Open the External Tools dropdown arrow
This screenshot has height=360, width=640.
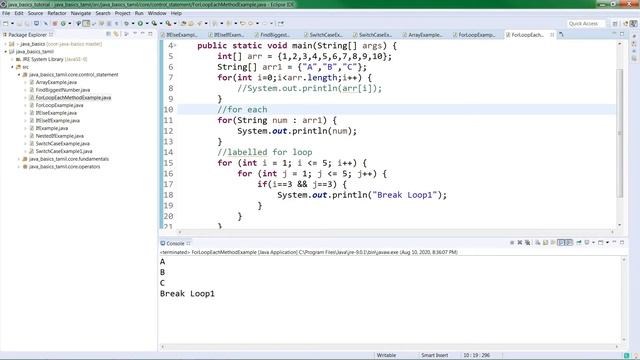(x=175, y=24)
